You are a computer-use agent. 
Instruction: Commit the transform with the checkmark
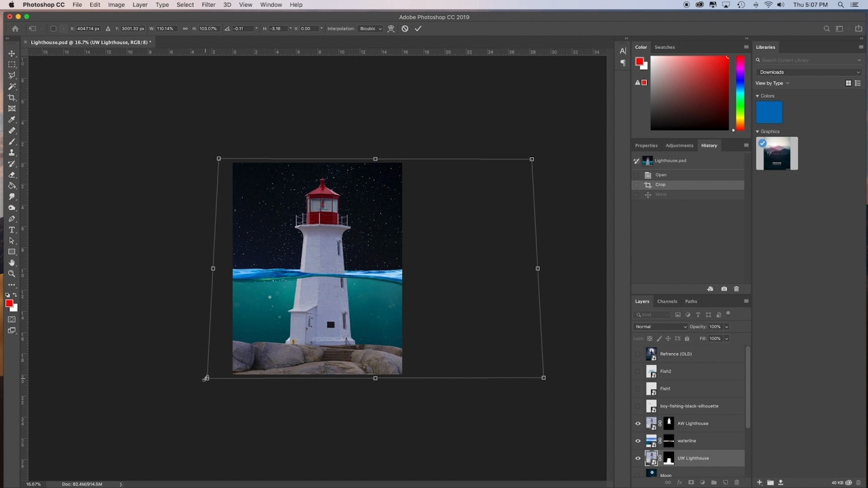click(x=418, y=28)
